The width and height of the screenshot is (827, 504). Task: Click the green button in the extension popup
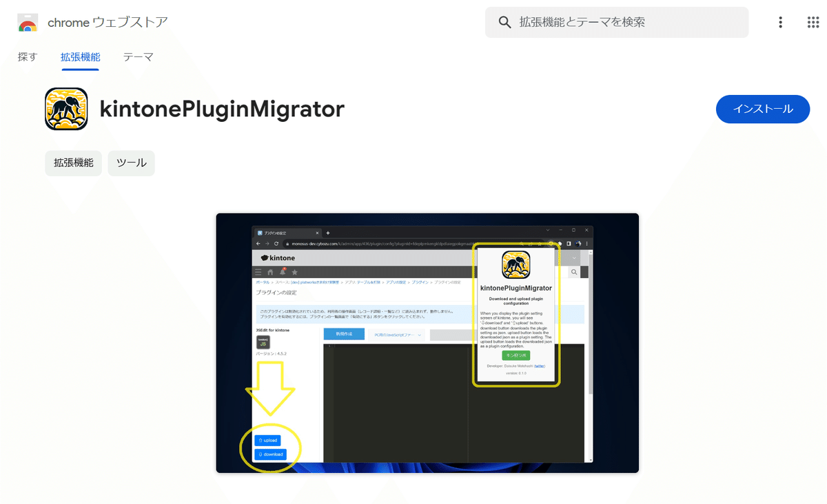515,355
